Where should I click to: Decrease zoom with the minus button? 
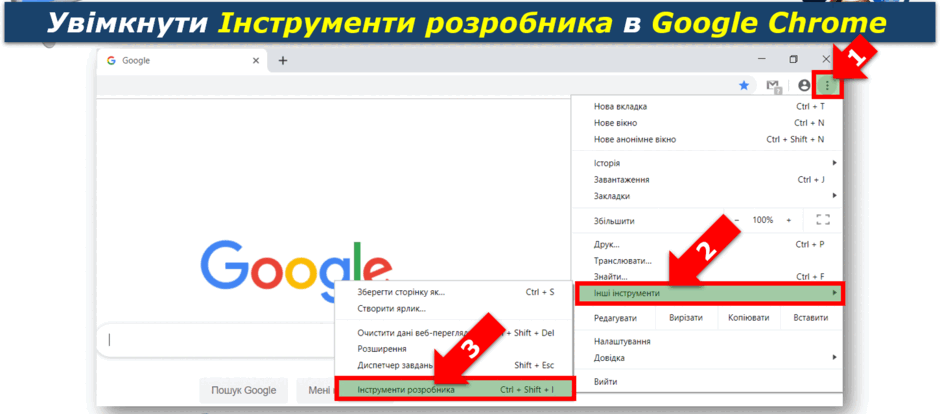(x=737, y=220)
